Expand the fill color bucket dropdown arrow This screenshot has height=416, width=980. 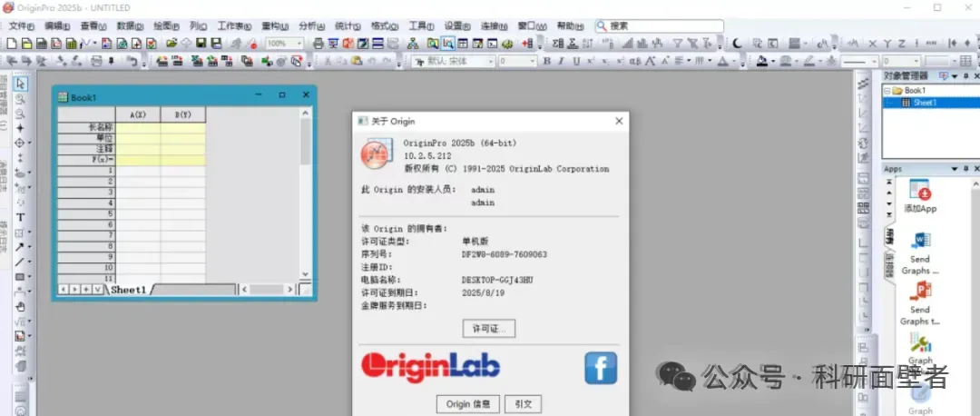[x=772, y=61]
